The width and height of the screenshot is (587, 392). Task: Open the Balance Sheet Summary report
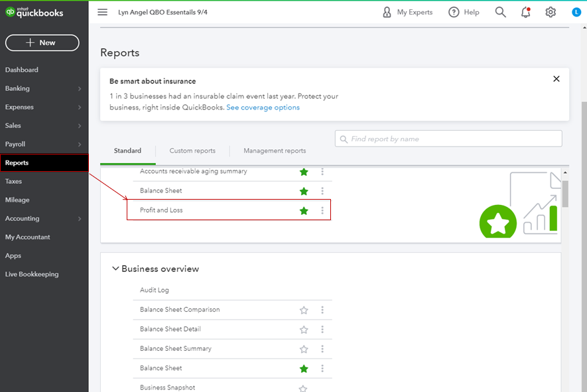click(x=176, y=348)
